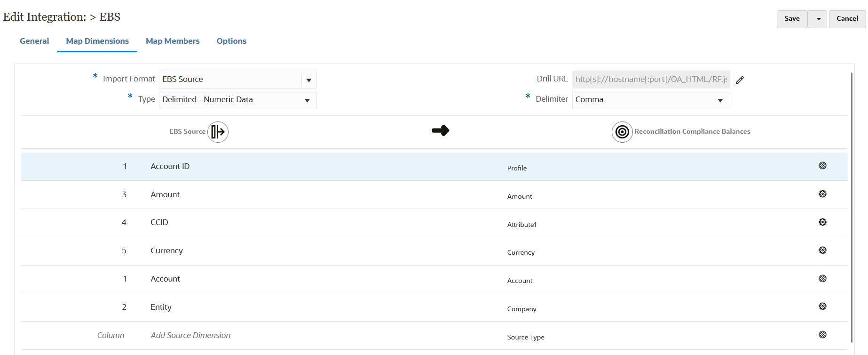Open settings gear for Amount row
Viewport: 868px width, 355px height.
click(822, 194)
